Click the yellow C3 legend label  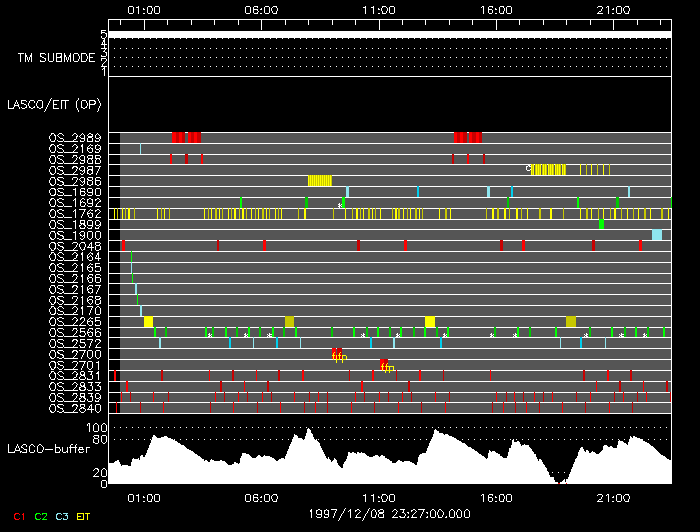(61, 516)
